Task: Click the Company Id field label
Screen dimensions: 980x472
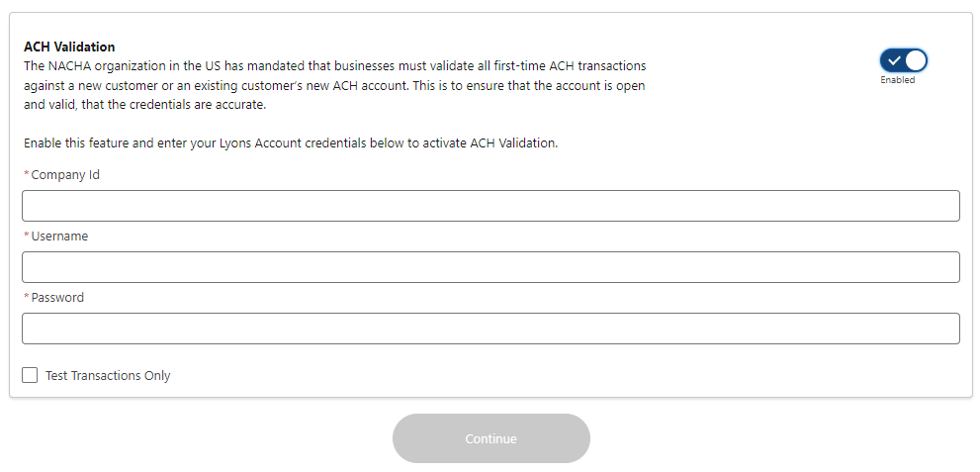Action: 65,175
